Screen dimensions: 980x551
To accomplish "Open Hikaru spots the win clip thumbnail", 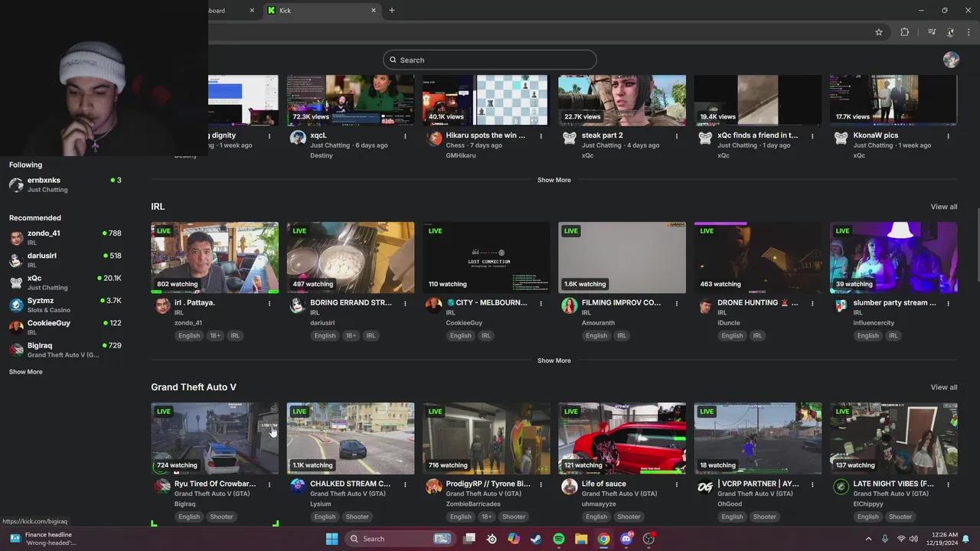I will click(x=486, y=99).
